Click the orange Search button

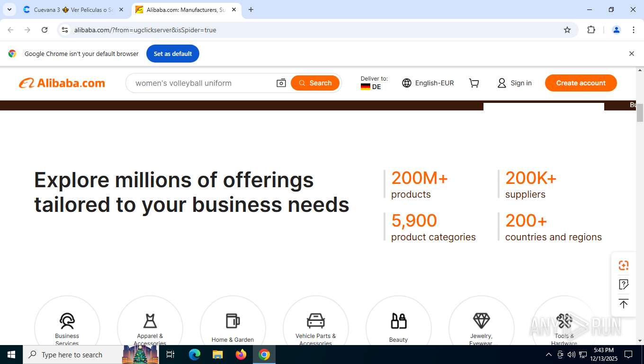(x=315, y=83)
